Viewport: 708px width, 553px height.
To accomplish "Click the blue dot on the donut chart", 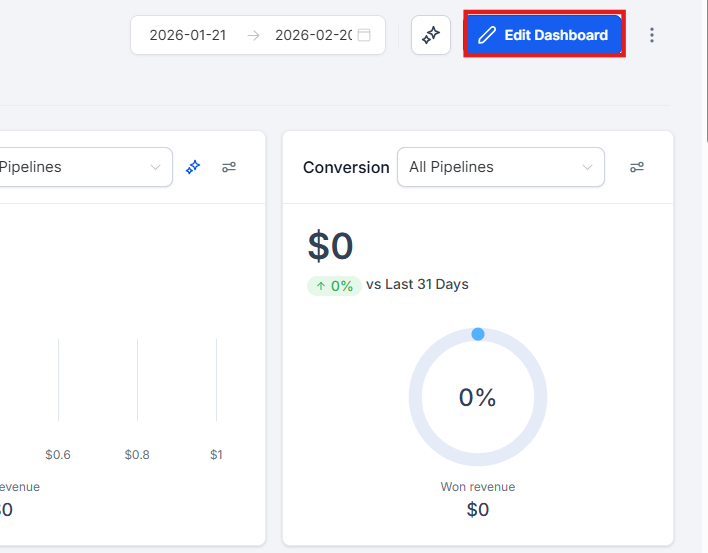I will 478,334.
